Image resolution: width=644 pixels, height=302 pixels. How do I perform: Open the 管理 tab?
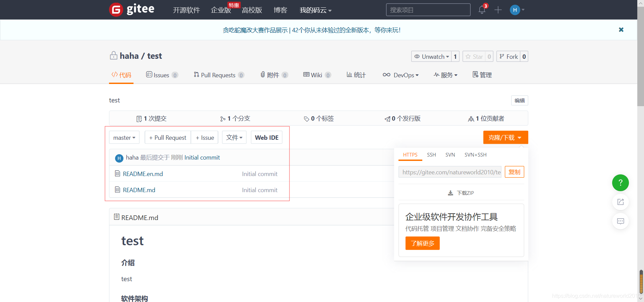pos(482,75)
